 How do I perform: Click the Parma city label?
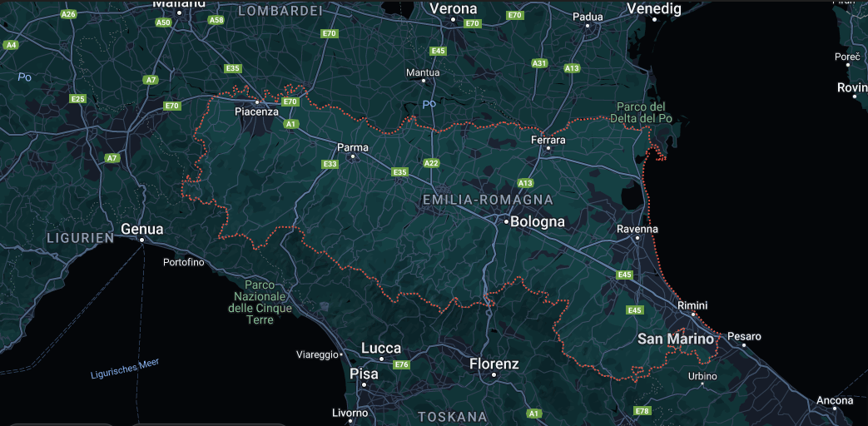pyautogui.click(x=353, y=148)
